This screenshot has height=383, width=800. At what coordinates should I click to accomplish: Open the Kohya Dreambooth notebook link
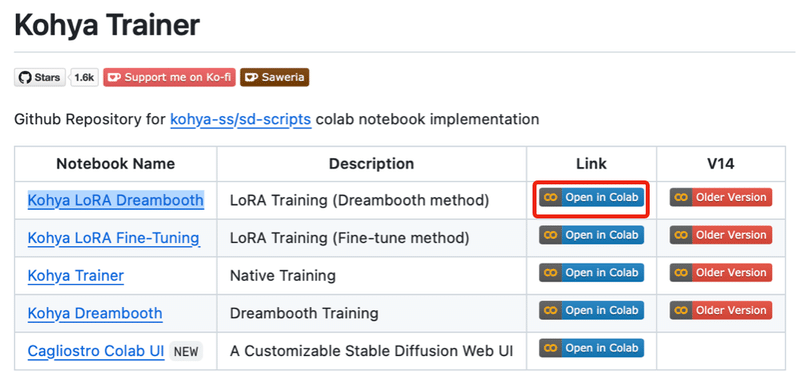point(95,313)
